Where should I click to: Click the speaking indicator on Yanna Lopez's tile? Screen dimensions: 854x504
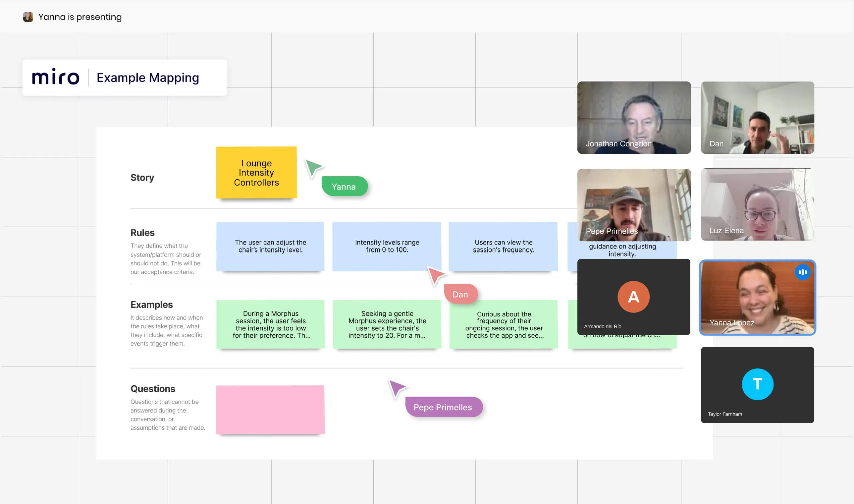pyautogui.click(x=803, y=272)
